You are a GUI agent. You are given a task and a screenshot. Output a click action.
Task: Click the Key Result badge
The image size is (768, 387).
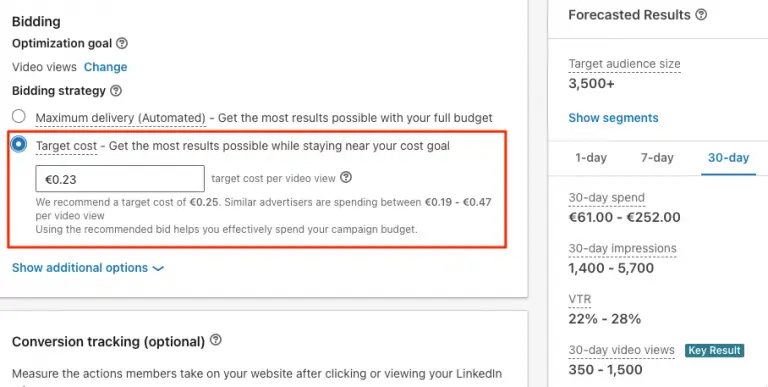click(x=714, y=350)
